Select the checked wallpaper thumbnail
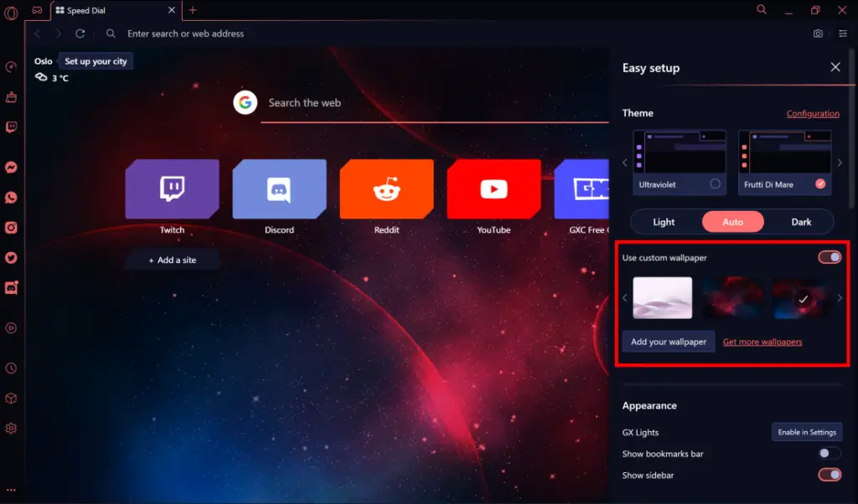The image size is (858, 504). tap(802, 298)
